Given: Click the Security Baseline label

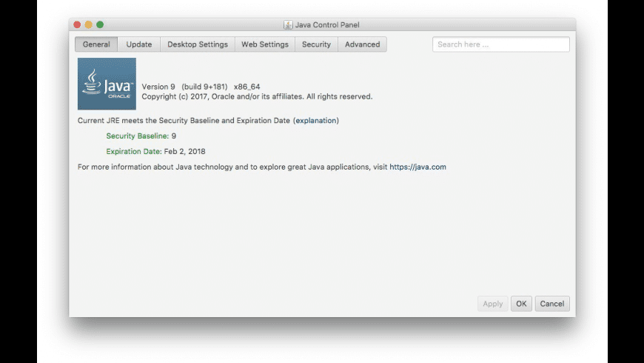Looking at the screenshot, I should point(137,136).
